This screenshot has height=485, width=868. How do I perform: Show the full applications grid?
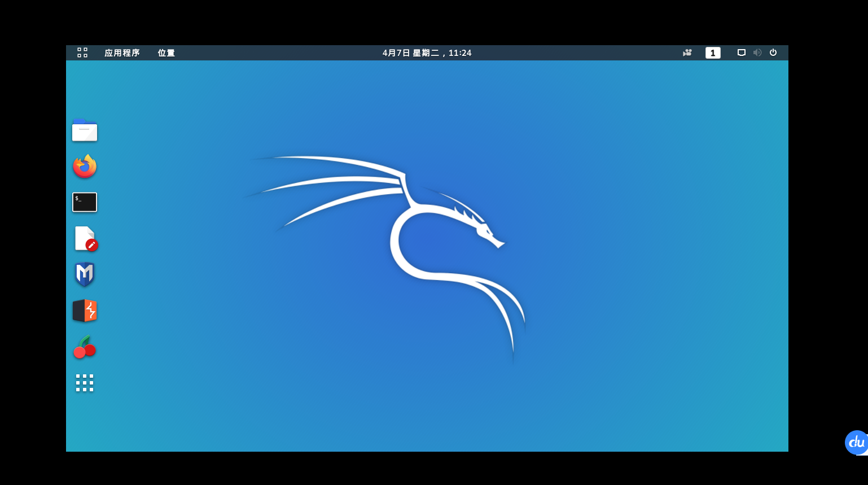click(85, 382)
